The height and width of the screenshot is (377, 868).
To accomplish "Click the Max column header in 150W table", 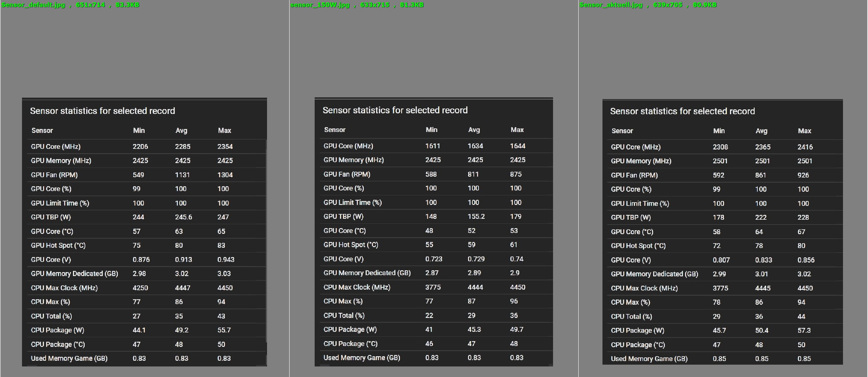I will point(517,130).
